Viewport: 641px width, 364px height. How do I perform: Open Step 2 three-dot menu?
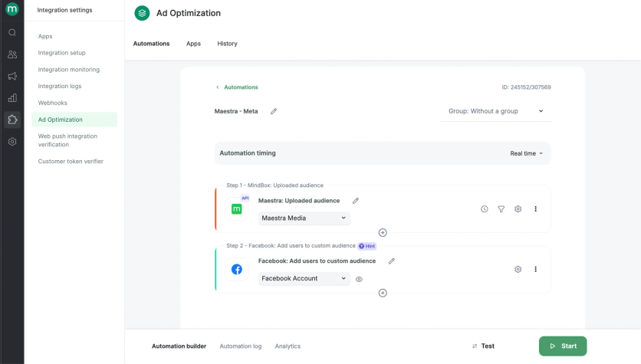click(x=535, y=269)
